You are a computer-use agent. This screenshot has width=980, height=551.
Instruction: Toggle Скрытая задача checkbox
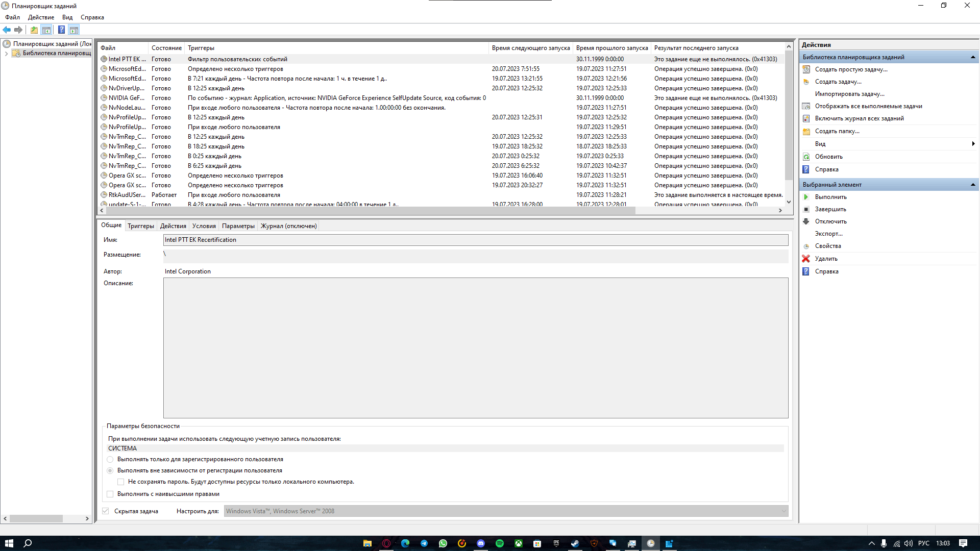click(105, 511)
